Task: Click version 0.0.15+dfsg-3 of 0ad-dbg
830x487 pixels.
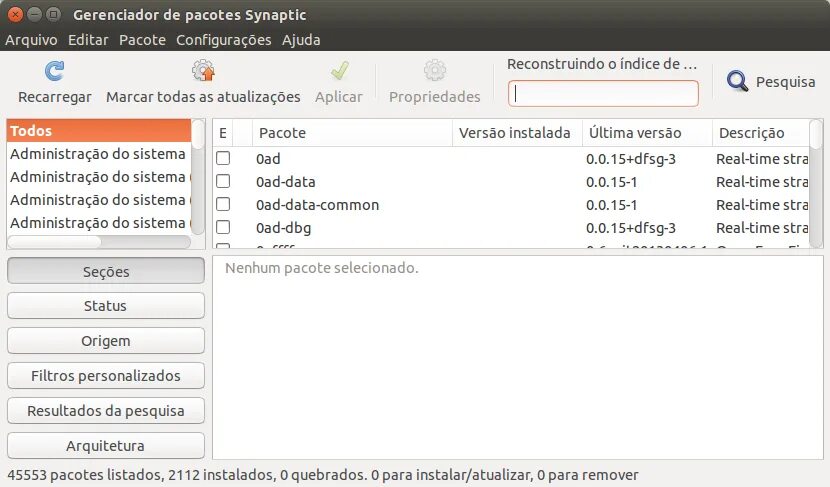Action: click(630, 228)
